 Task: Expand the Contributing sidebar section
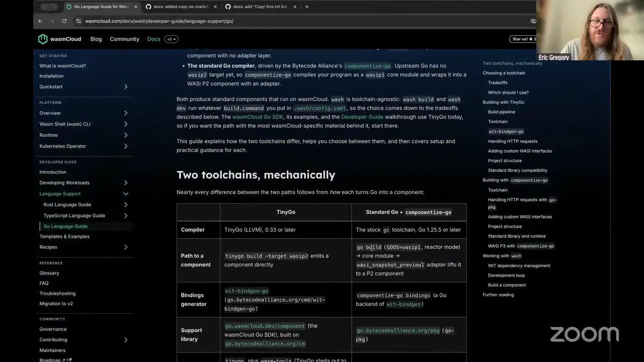126,340
